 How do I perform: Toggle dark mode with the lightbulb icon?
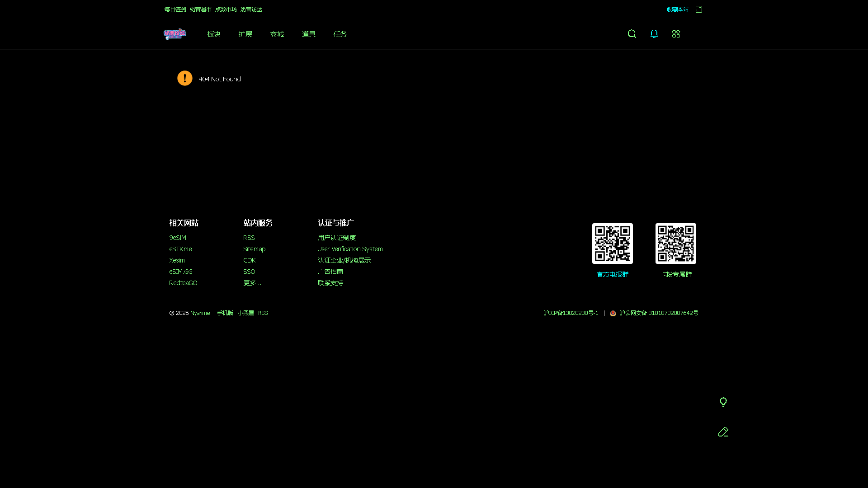[723, 402]
